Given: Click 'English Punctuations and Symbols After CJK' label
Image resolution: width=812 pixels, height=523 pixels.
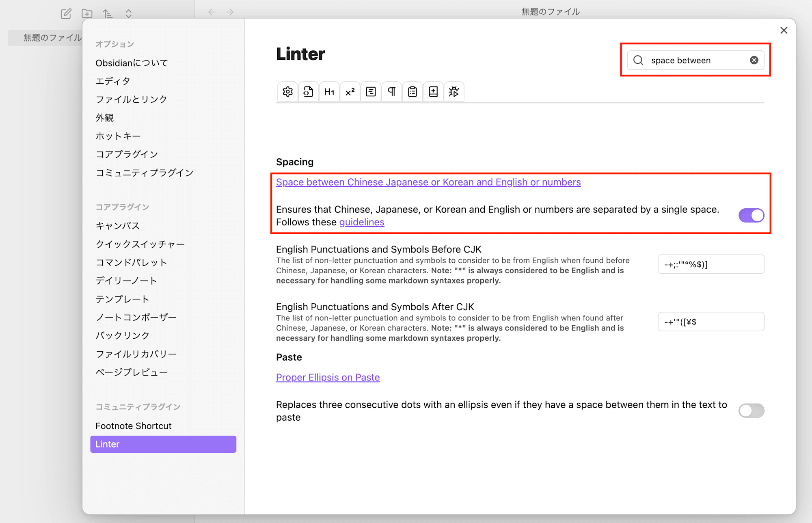Looking at the screenshot, I should [x=375, y=307].
